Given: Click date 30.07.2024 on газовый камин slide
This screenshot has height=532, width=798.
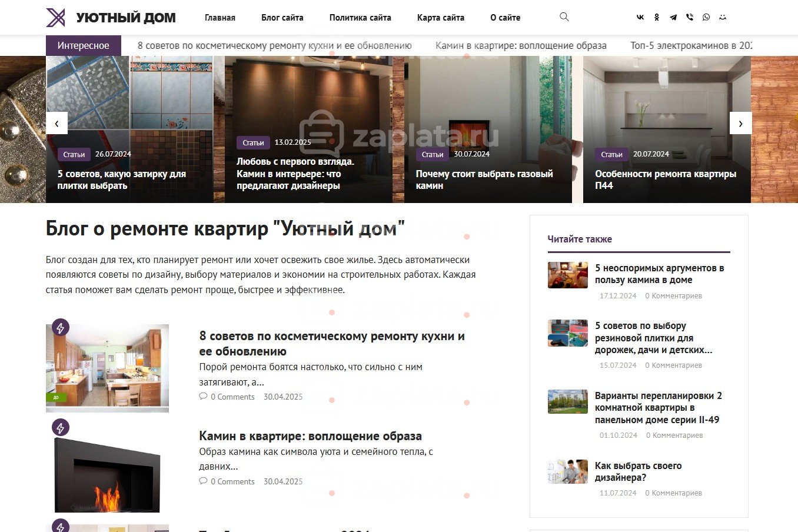Looking at the screenshot, I should coord(472,154).
